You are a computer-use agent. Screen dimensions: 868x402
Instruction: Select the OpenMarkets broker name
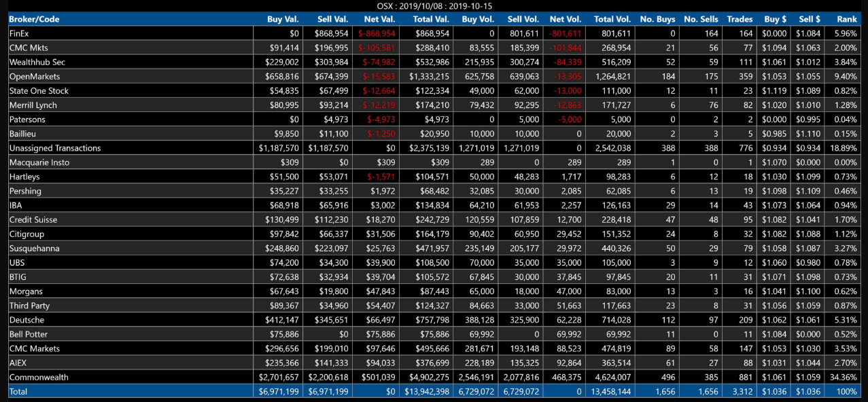(x=35, y=77)
